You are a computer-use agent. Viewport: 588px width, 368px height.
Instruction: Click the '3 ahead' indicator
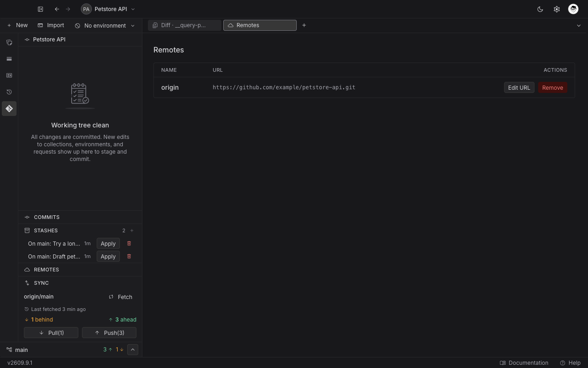tap(122, 320)
